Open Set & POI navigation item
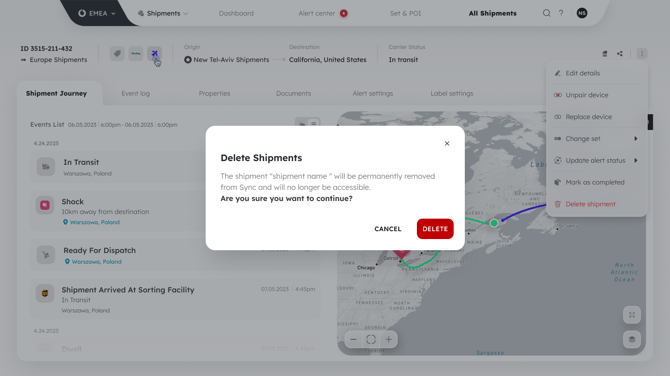This screenshot has width=670, height=376. [406, 13]
